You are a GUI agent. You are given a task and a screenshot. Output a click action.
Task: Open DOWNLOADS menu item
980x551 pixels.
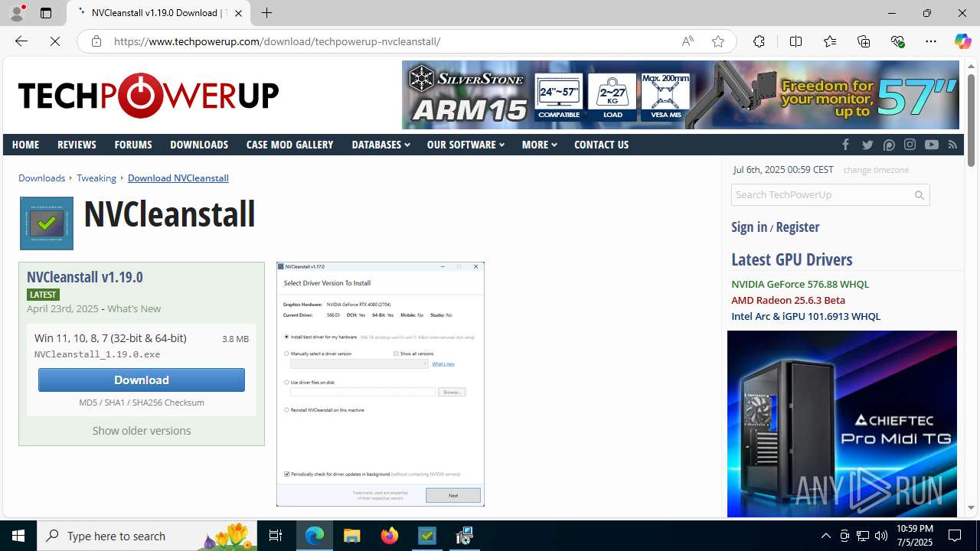point(199,145)
